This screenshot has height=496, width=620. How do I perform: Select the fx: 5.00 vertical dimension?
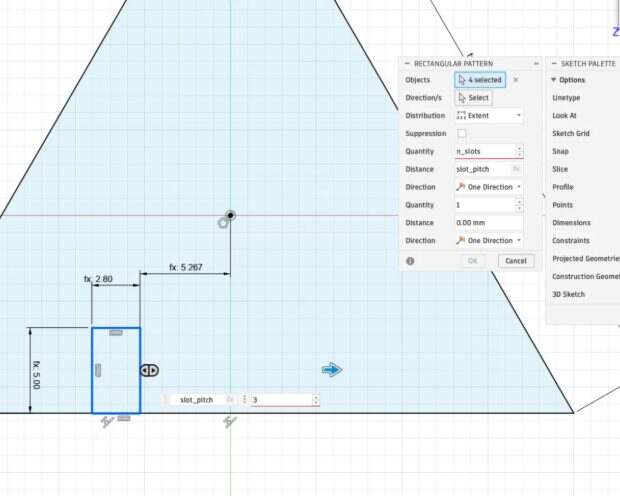[36, 375]
